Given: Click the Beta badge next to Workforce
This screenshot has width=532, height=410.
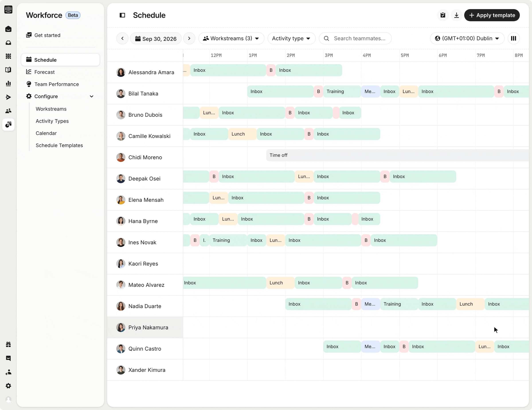Looking at the screenshot, I should pos(73,15).
